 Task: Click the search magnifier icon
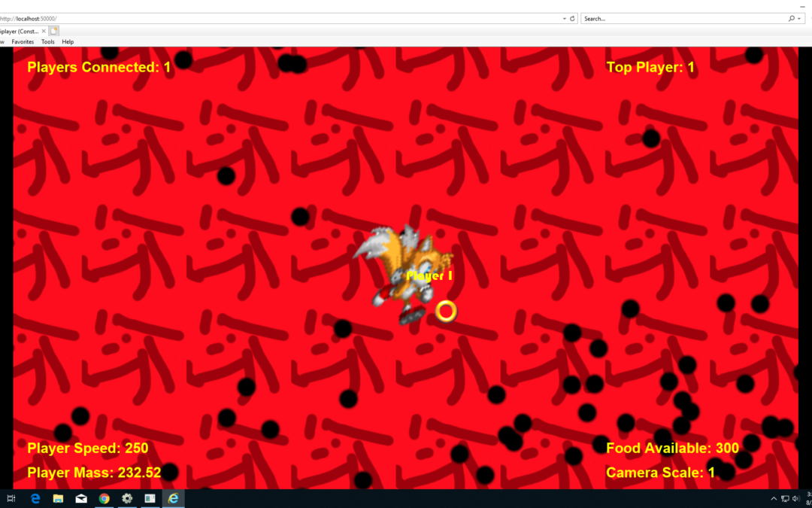[792, 19]
